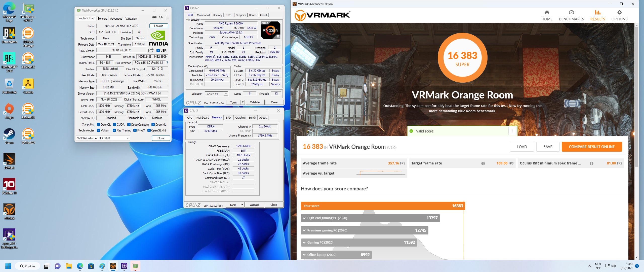Open Tools dropdown arrow in upper CPU-Z

click(x=243, y=102)
